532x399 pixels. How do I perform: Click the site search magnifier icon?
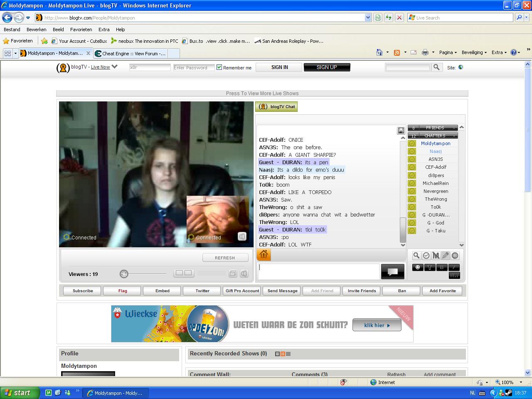click(x=436, y=67)
